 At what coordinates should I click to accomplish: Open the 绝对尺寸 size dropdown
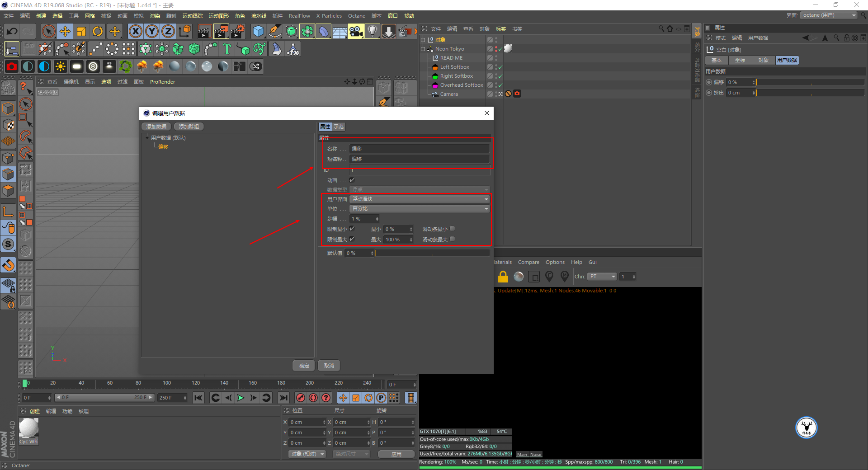351,454
